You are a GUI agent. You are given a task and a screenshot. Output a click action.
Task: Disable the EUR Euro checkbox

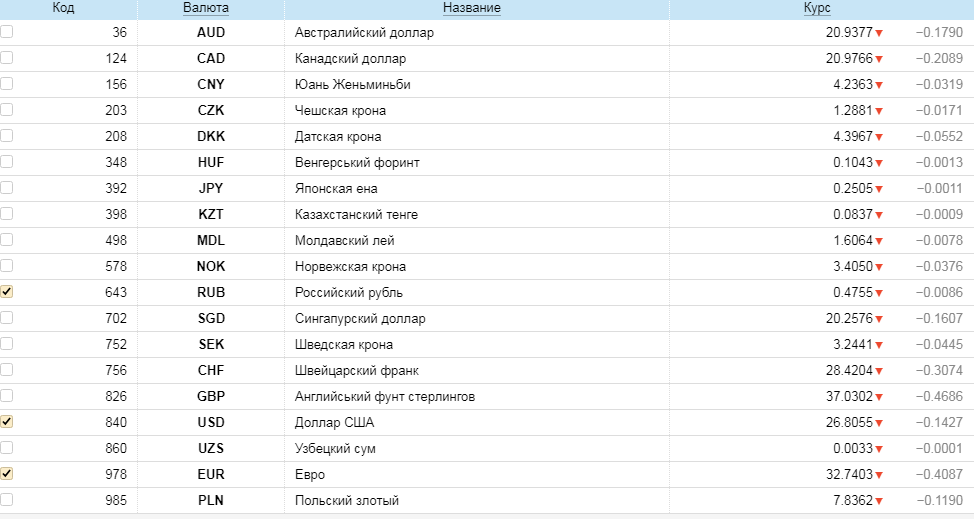point(7,474)
